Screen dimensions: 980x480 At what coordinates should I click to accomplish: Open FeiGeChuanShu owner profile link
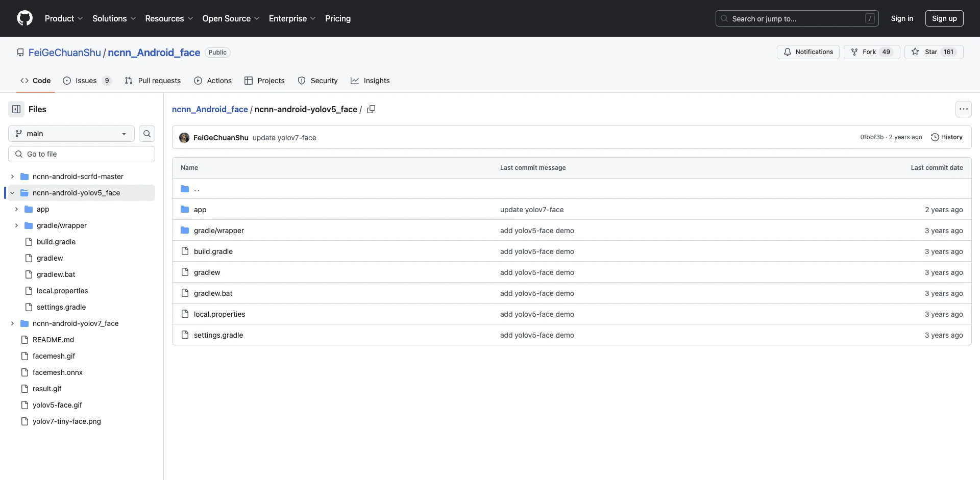pyautogui.click(x=65, y=53)
